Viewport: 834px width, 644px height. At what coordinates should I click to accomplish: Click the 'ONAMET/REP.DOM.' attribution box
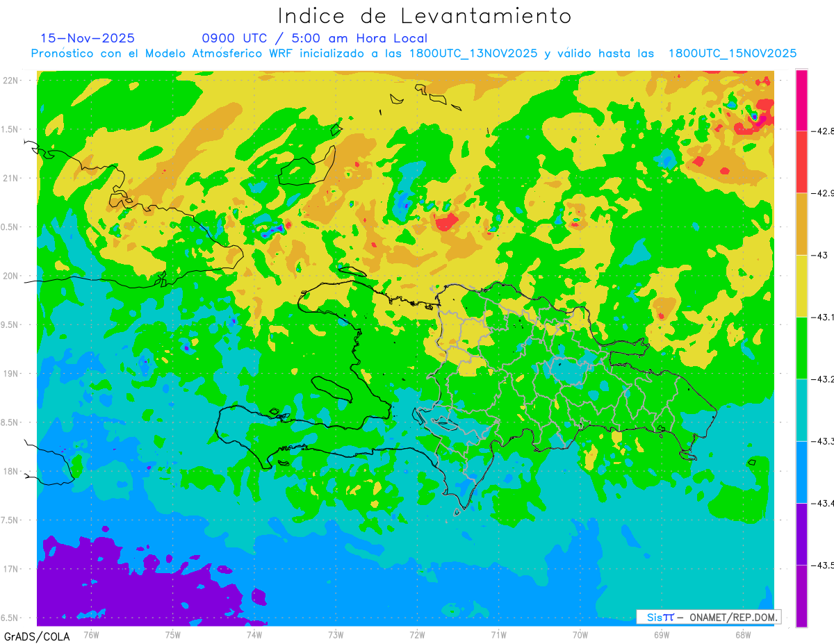(708, 617)
